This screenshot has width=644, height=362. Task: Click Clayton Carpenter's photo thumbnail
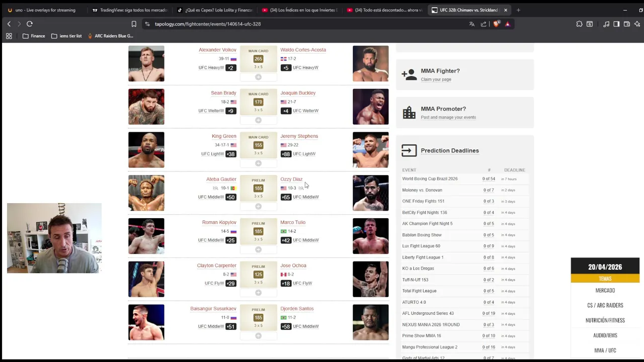(x=146, y=279)
